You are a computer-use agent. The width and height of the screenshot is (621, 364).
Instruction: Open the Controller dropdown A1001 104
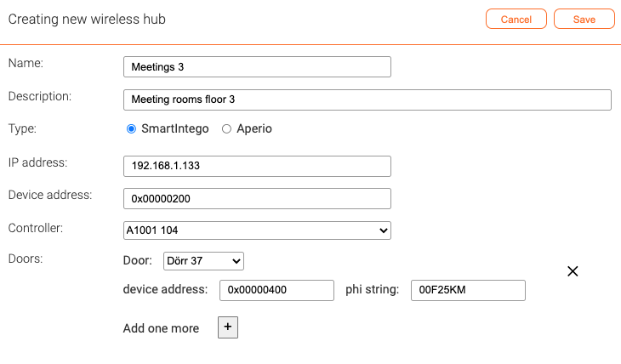coord(257,230)
